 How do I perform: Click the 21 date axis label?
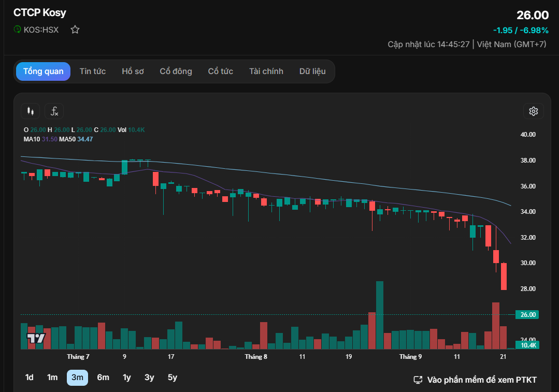coord(503,357)
